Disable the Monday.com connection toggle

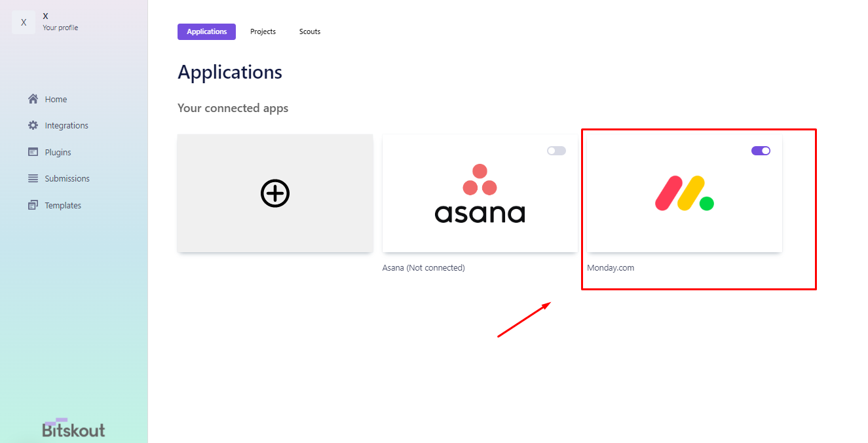pyautogui.click(x=761, y=151)
